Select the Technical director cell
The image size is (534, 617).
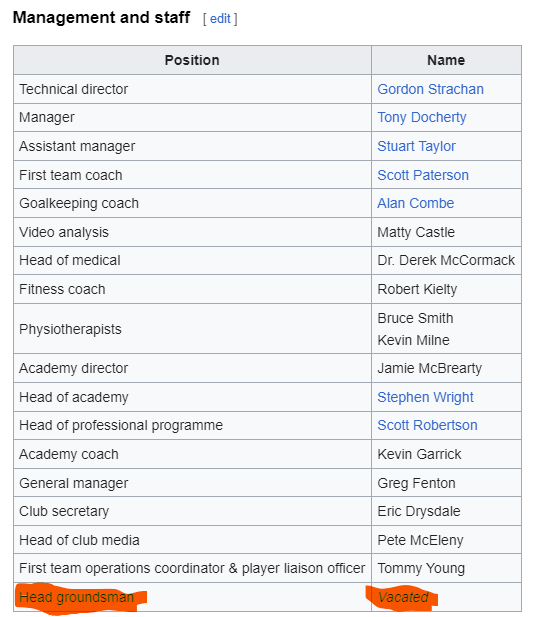pyautogui.click(x=192, y=89)
